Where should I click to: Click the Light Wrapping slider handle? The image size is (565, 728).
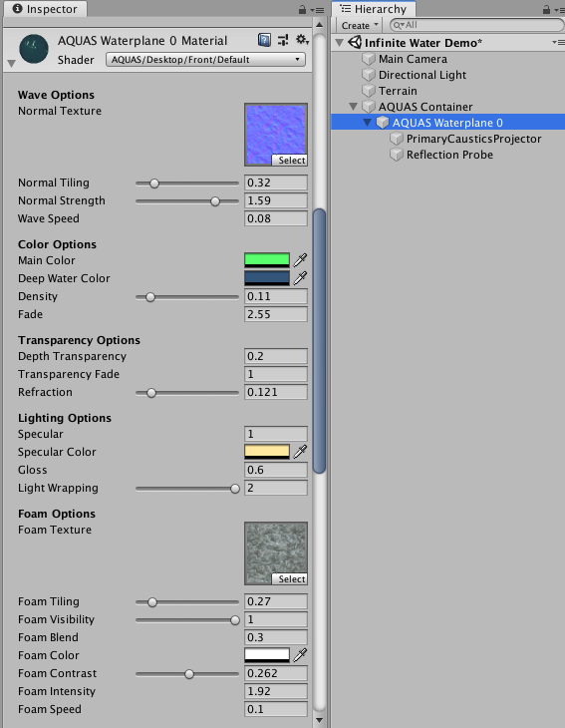(x=235, y=489)
